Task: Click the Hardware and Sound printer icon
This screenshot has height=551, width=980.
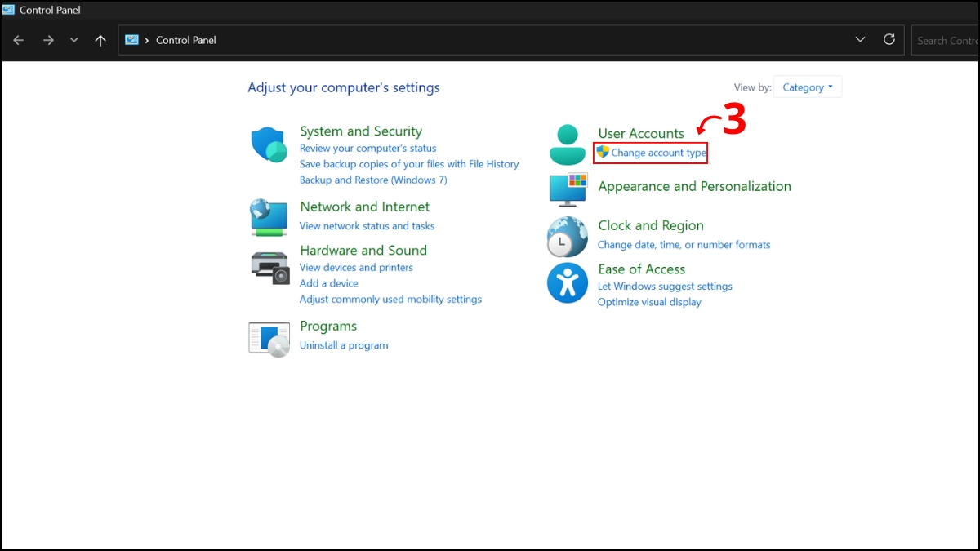Action: pos(269,268)
